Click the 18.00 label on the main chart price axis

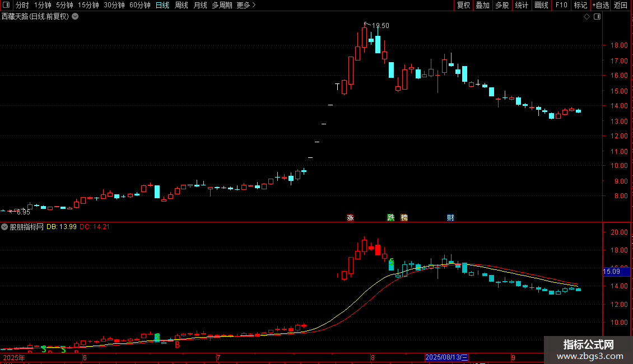(x=619, y=45)
